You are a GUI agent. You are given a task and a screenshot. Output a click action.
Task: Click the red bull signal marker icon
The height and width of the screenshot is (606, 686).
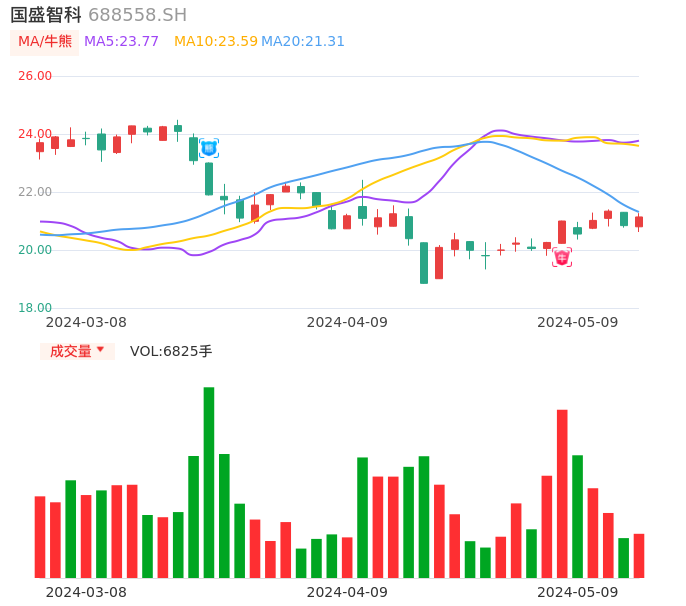tap(562, 257)
